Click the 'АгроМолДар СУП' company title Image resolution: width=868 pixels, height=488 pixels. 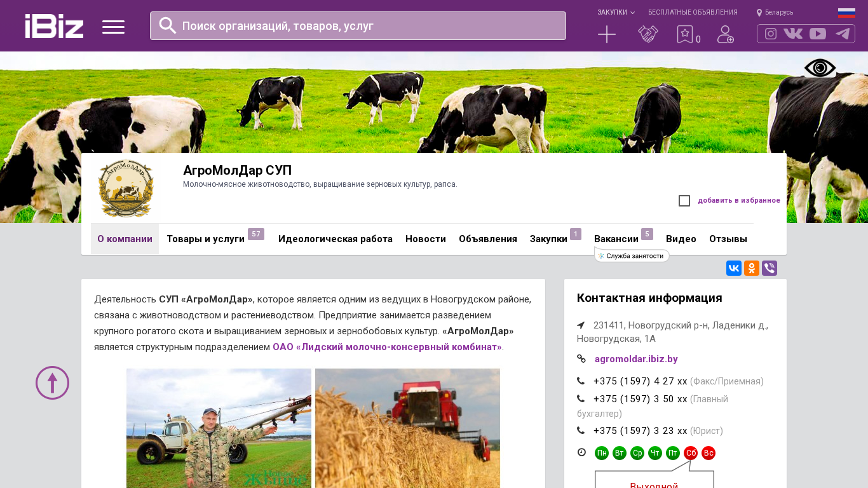(237, 170)
